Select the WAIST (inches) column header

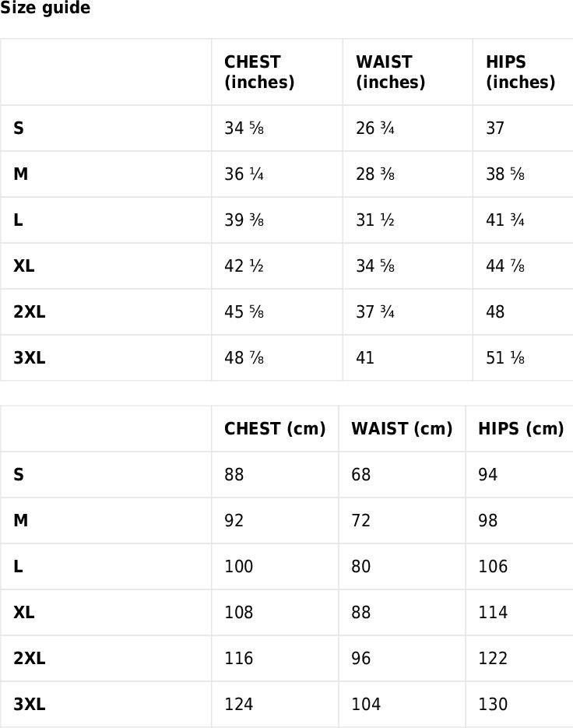coord(391,72)
